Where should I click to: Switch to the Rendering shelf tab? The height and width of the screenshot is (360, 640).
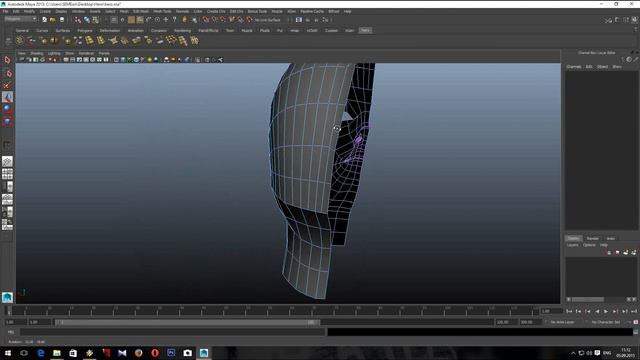(x=182, y=30)
